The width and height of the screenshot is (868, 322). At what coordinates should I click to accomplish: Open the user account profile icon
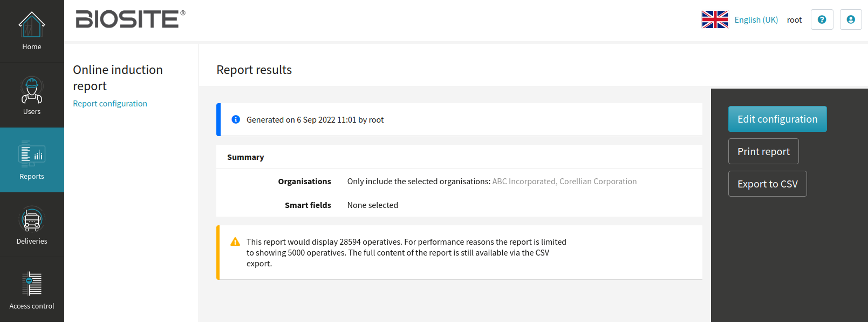coord(851,19)
